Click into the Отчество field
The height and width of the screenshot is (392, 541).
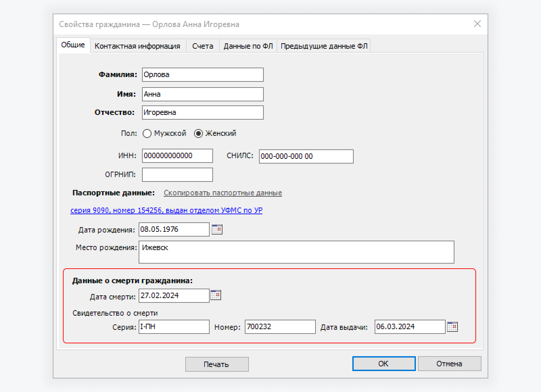pos(203,113)
